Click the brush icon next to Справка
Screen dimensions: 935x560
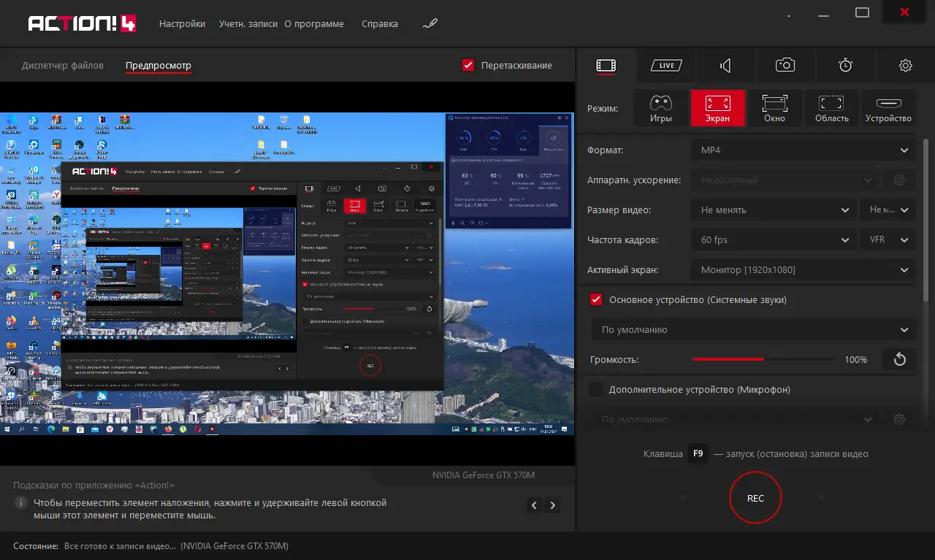pos(430,24)
